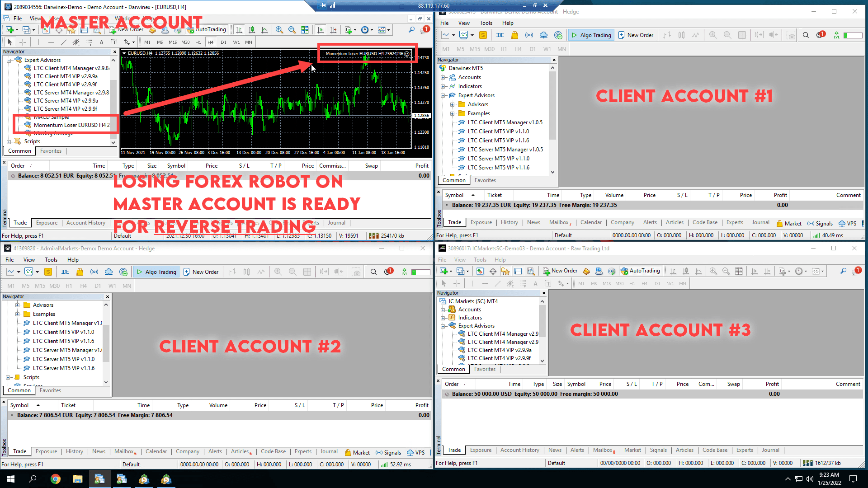Select H4 timeframe in master MT4 toolbar
This screenshot has width=868, height=488.
click(x=210, y=42)
